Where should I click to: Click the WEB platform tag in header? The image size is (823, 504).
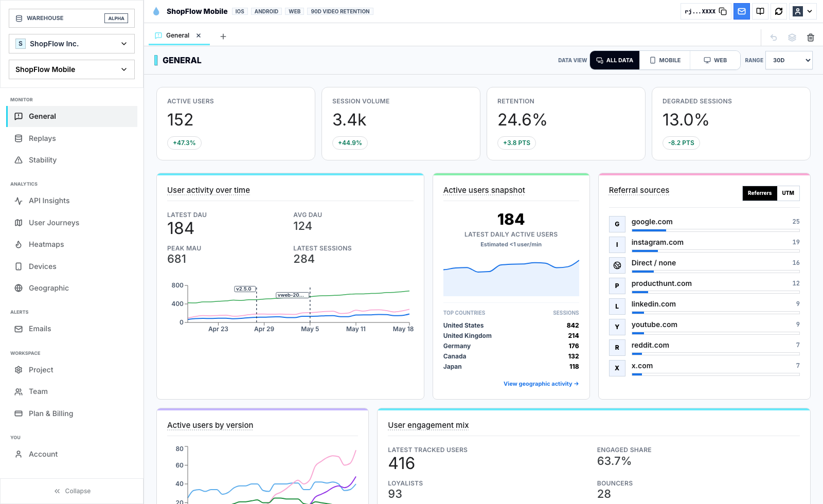click(295, 11)
